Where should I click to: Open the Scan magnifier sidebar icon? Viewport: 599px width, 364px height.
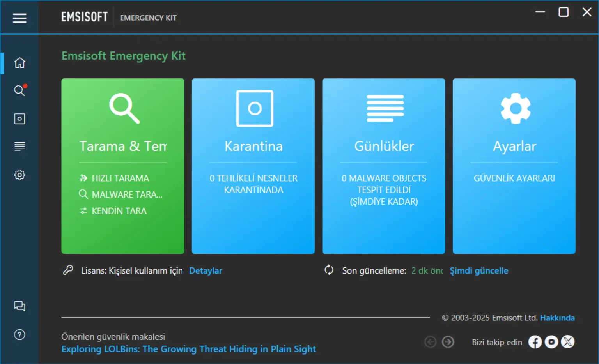(19, 90)
